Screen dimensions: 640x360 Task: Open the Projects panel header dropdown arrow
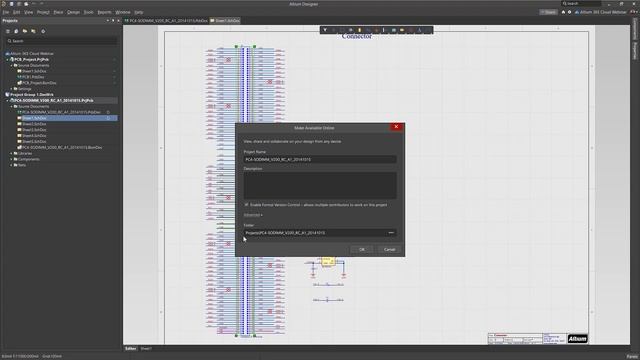pyautogui.click(x=108, y=20)
